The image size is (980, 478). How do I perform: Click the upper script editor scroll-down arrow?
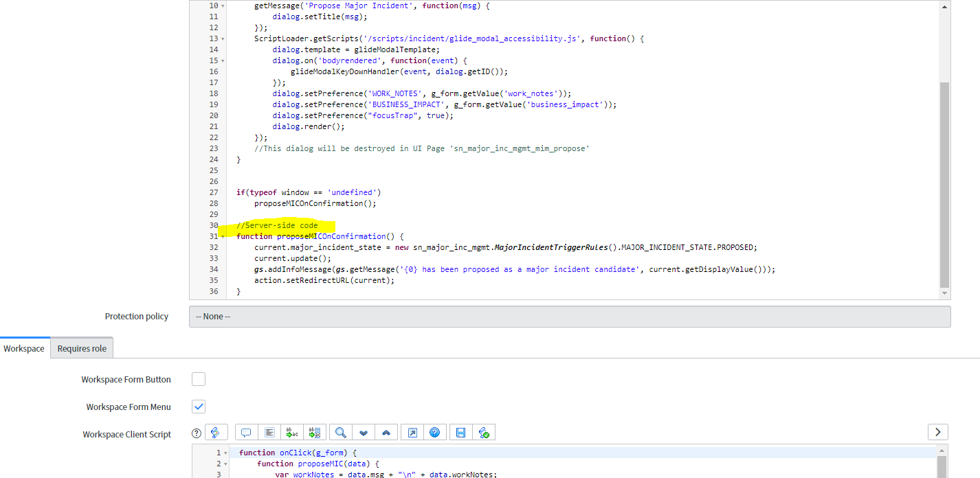point(944,294)
